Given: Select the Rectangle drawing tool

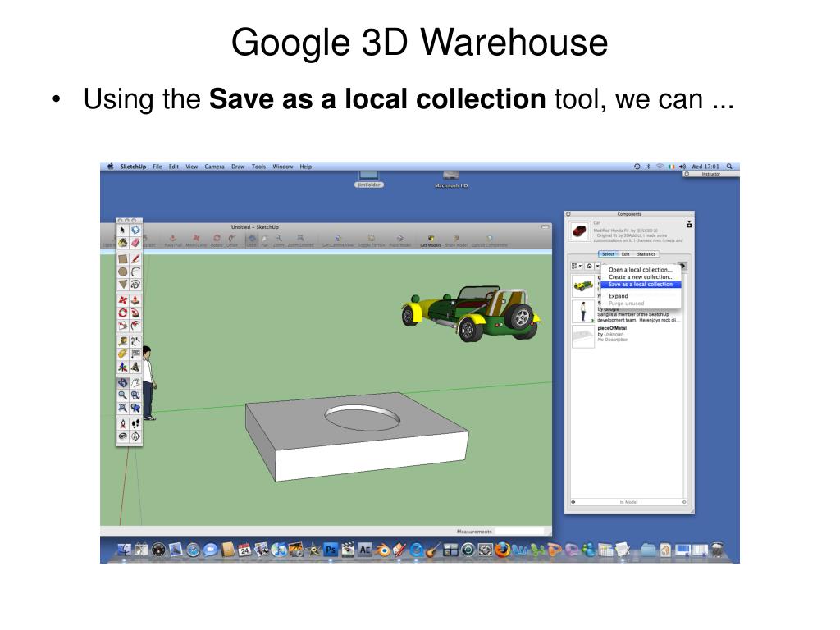Looking at the screenshot, I should tap(123, 258).
